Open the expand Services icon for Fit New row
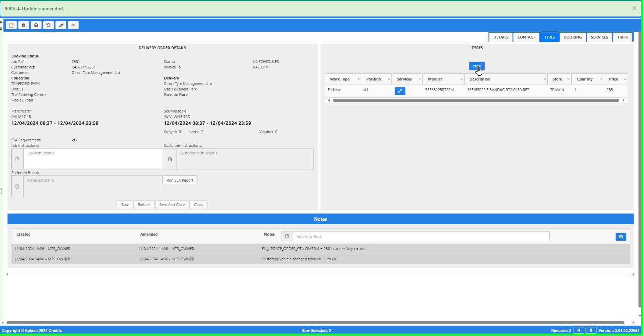Image resolution: width=644 pixels, height=336 pixels. [400, 91]
